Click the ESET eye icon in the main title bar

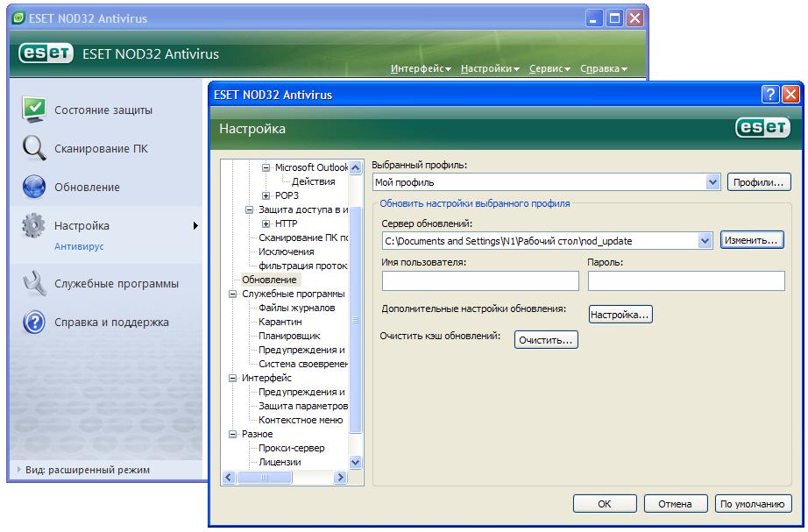[18, 18]
